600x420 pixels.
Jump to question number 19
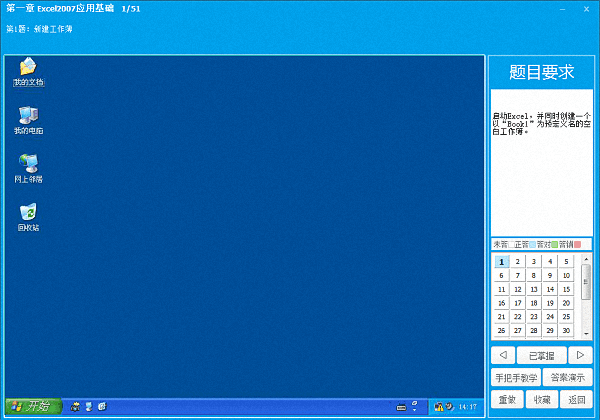pyautogui.click(x=550, y=303)
